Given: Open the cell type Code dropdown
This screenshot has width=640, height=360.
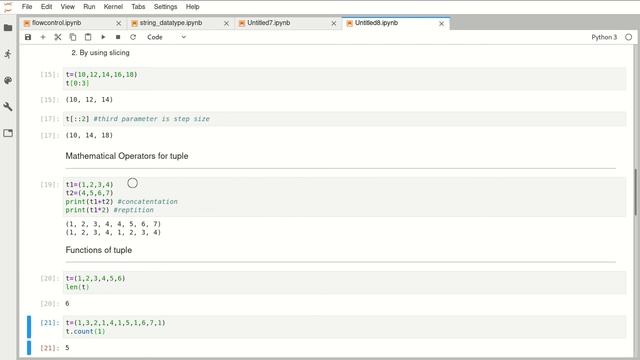Looking at the screenshot, I should [x=166, y=37].
